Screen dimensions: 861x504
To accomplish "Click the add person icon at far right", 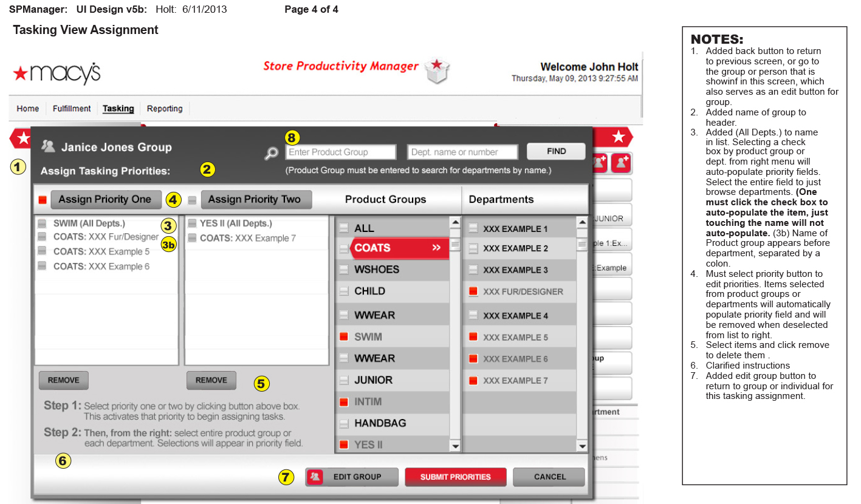I will pyautogui.click(x=621, y=163).
